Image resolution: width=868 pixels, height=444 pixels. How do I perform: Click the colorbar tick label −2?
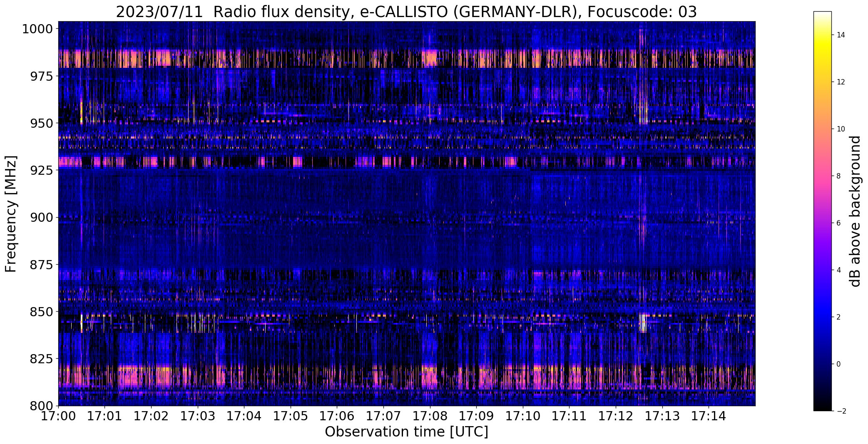coord(841,411)
